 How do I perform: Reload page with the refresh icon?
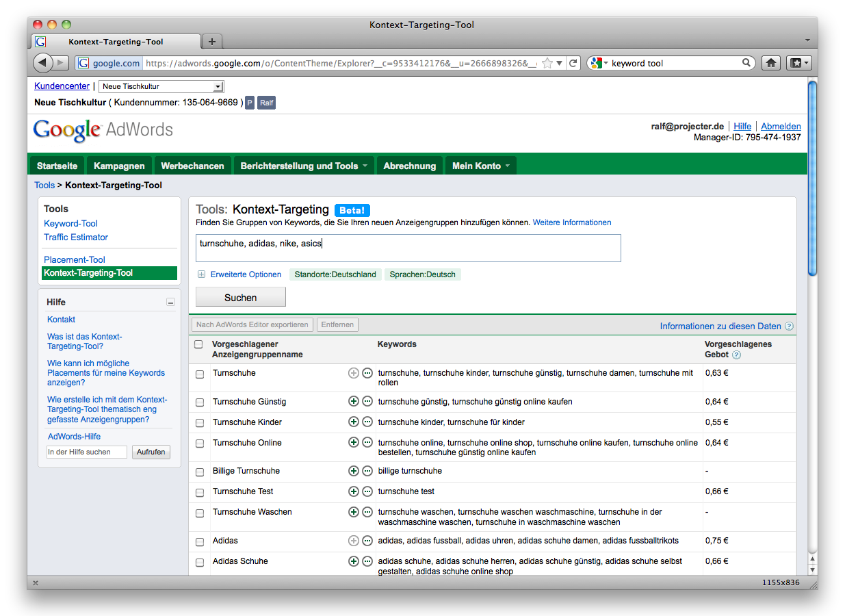573,63
